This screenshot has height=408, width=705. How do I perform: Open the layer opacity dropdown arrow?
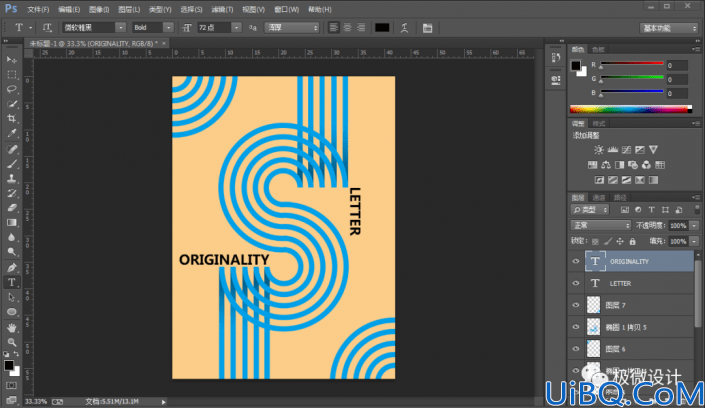(694, 225)
